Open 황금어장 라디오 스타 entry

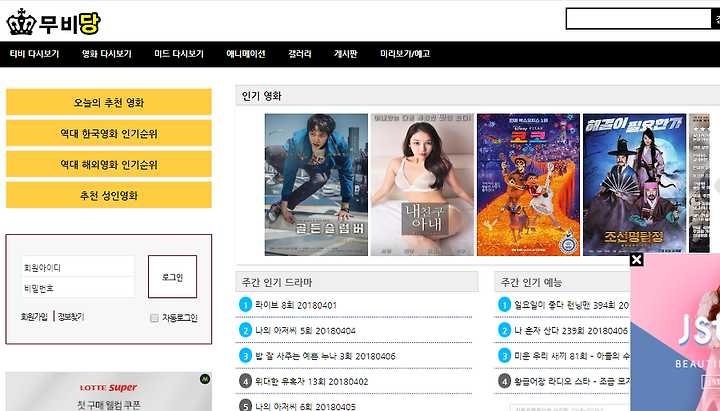point(571,382)
